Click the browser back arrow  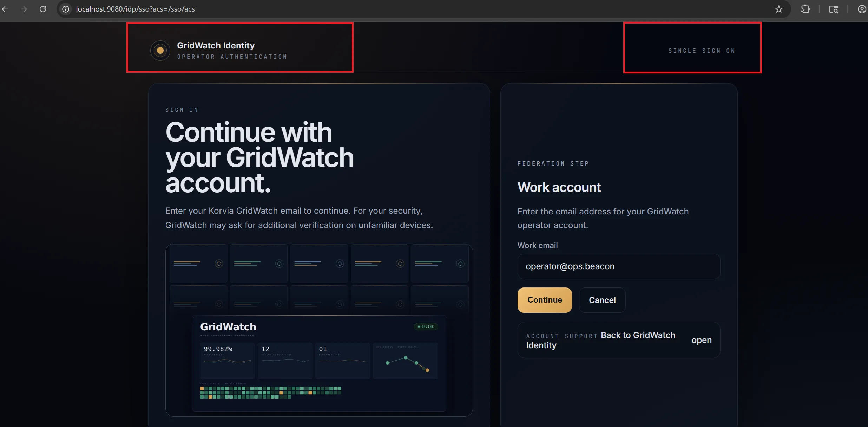click(5, 9)
